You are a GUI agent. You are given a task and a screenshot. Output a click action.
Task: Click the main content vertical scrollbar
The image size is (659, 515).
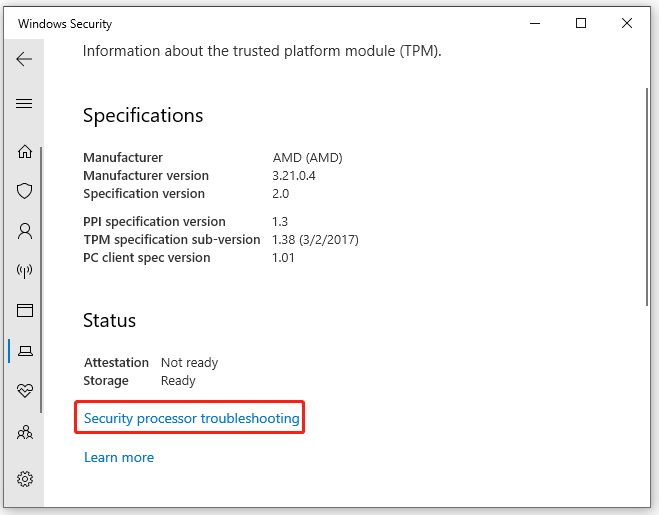(x=646, y=190)
